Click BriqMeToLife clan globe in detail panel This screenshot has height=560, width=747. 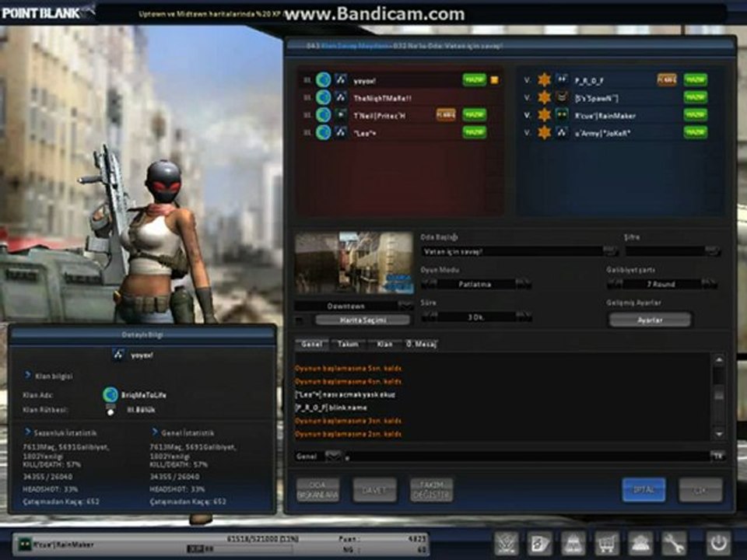coord(110,395)
